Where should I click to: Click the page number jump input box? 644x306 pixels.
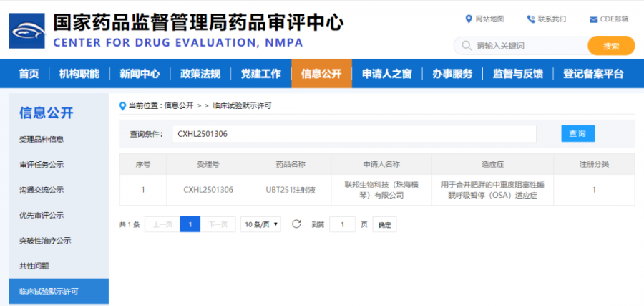pyautogui.click(x=342, y=225)
